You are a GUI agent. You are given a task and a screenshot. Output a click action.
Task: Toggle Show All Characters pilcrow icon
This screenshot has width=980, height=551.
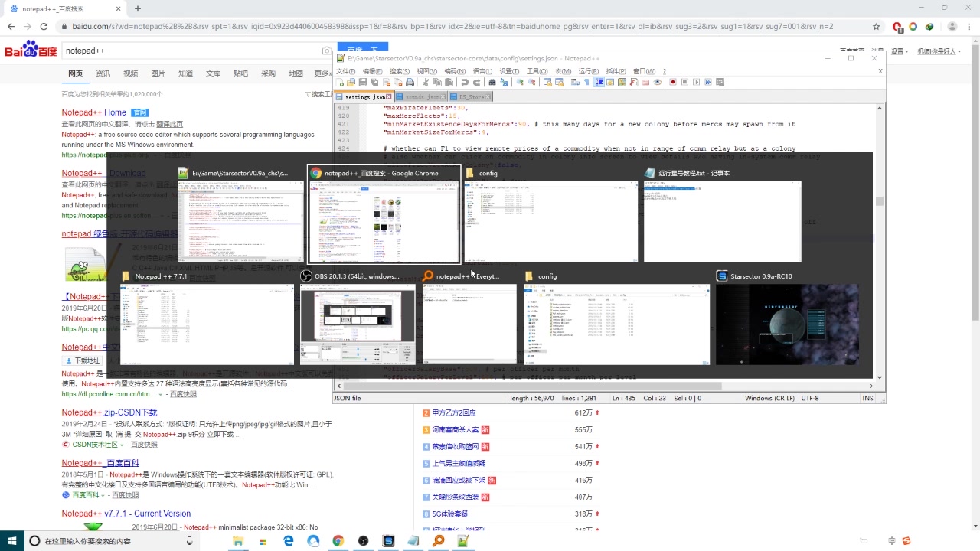(586, 82)
